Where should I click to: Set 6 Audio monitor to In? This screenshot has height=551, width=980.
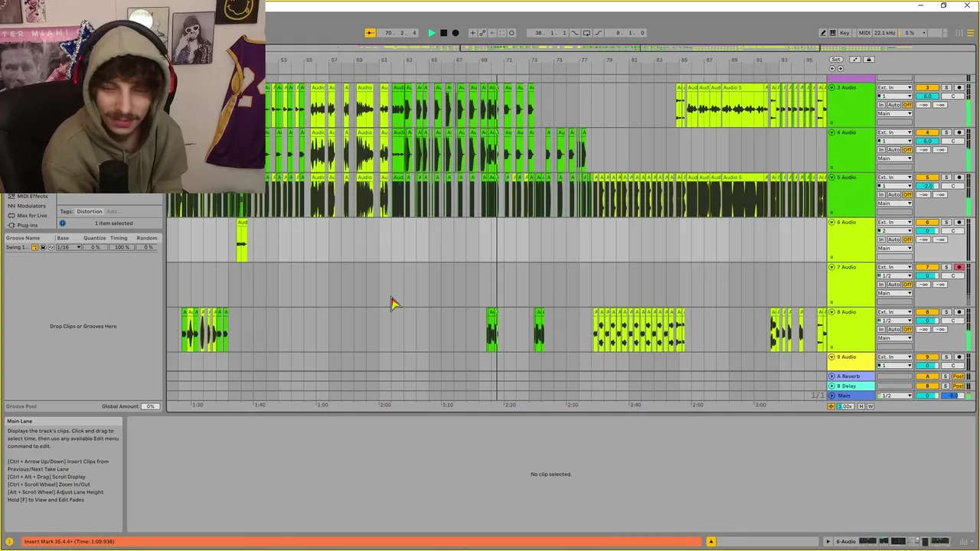(x=881, y=240)
